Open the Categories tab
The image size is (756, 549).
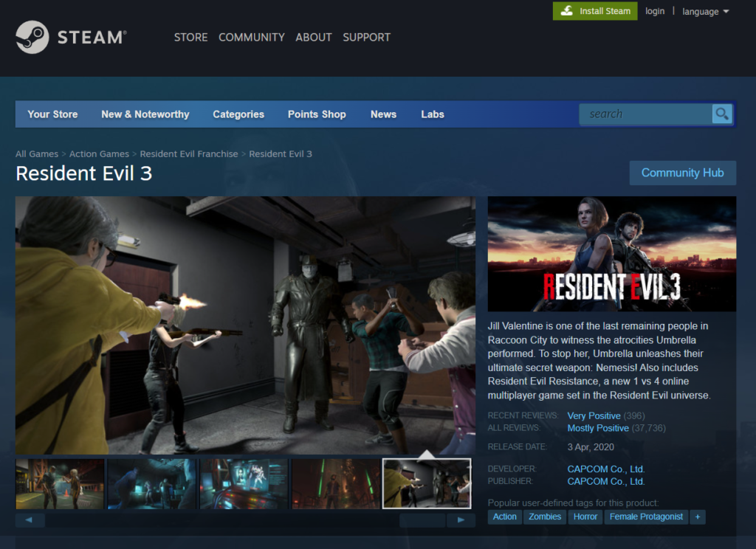point(238,114)
